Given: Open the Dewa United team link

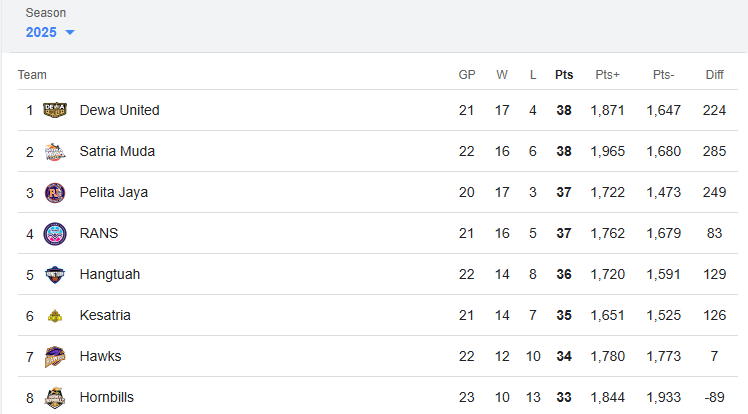Looking at the screenshot, I should [x=119, y=110].
